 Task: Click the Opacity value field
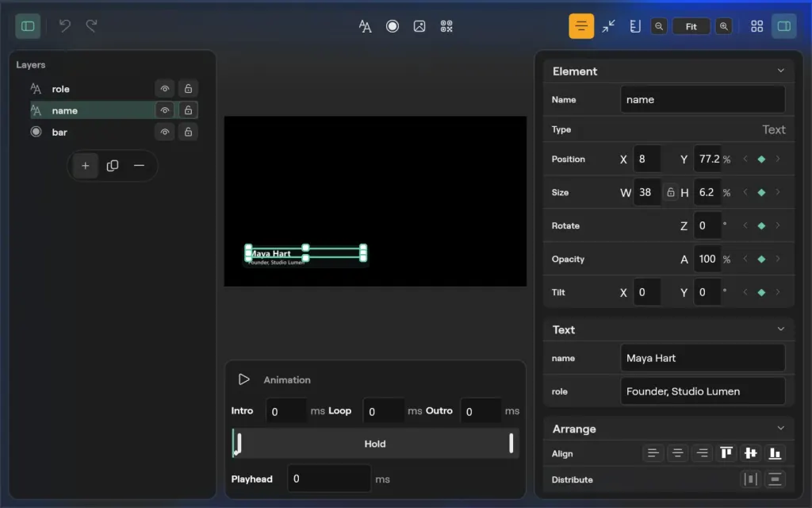707,260
